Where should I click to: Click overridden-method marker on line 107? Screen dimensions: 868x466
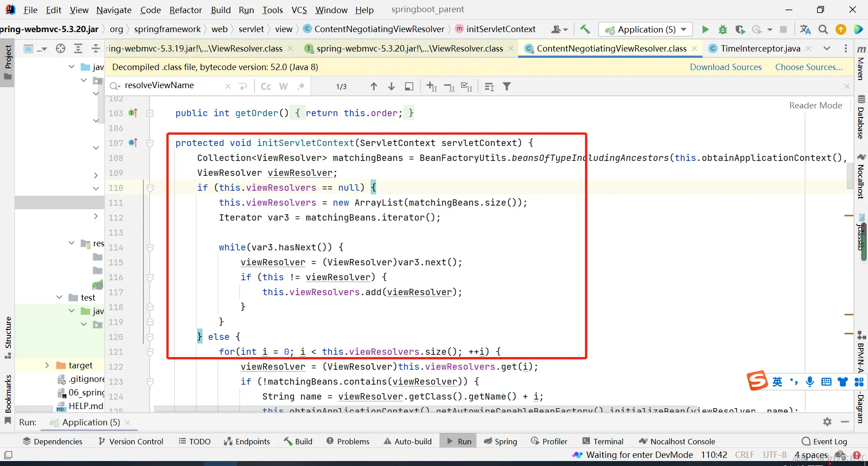pyautogui.click(x=133, y=143)
